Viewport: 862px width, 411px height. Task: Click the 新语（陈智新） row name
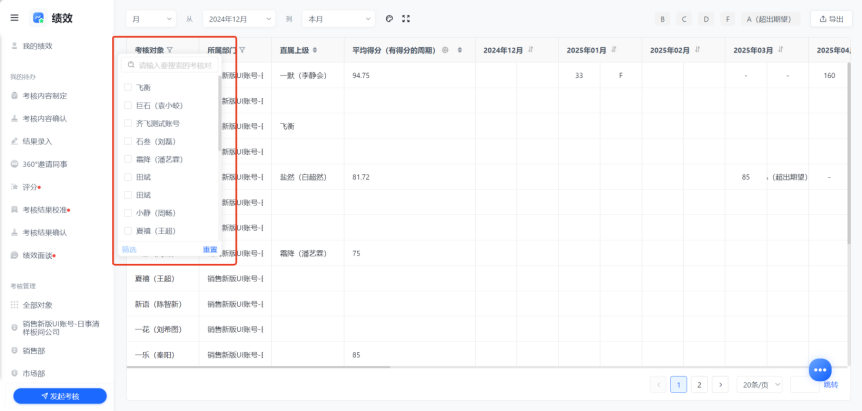(158, 304)
